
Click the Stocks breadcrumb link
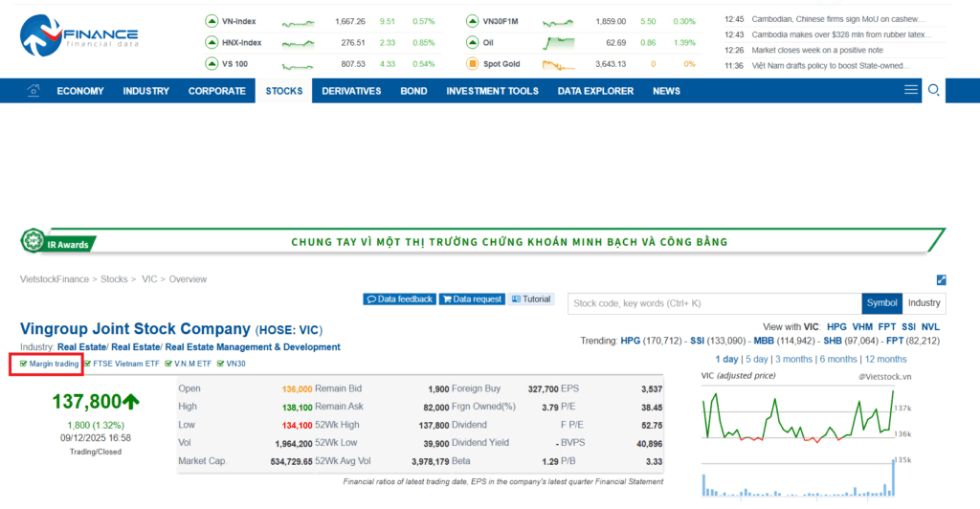(x=114, y=279)
